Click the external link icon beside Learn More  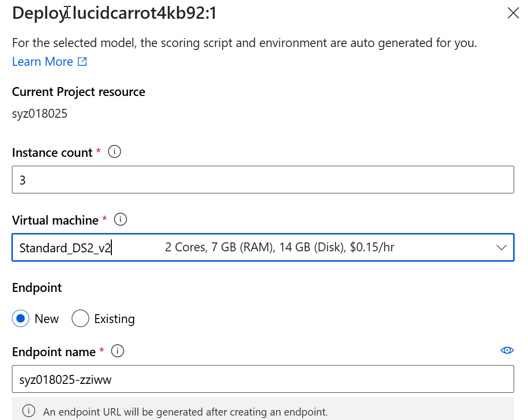[x=82, y=62]
